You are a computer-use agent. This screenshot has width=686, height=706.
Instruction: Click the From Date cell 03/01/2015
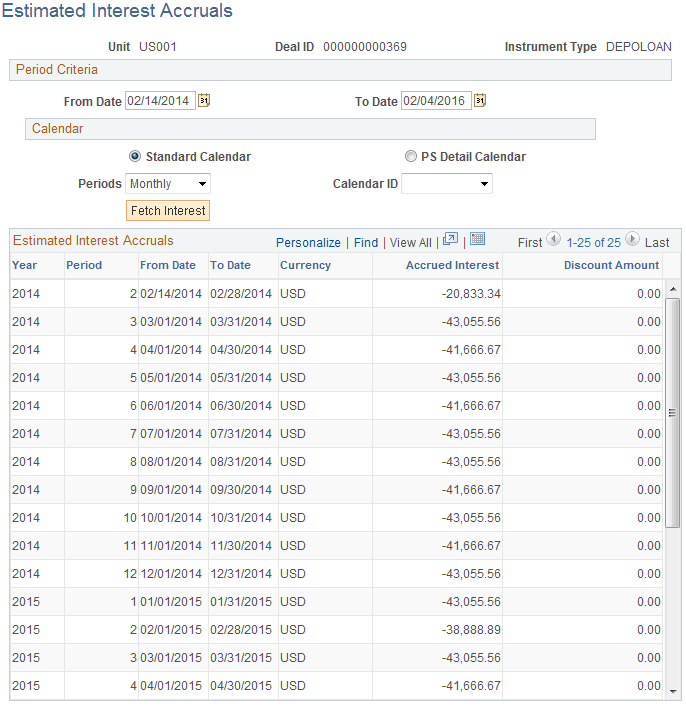(171, 657)
